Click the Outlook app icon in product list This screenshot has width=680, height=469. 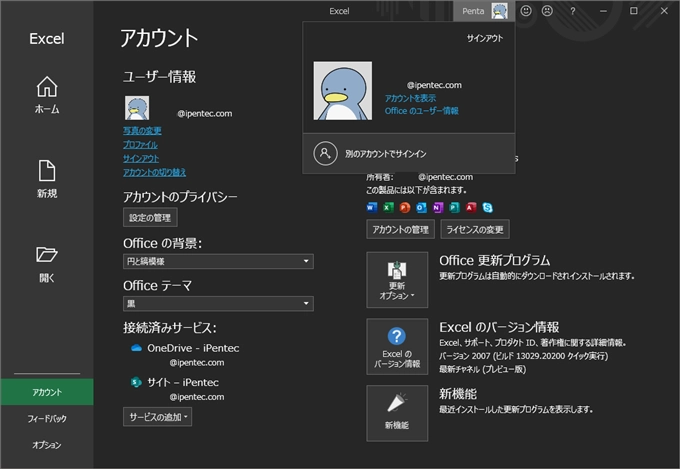[421, 208]
